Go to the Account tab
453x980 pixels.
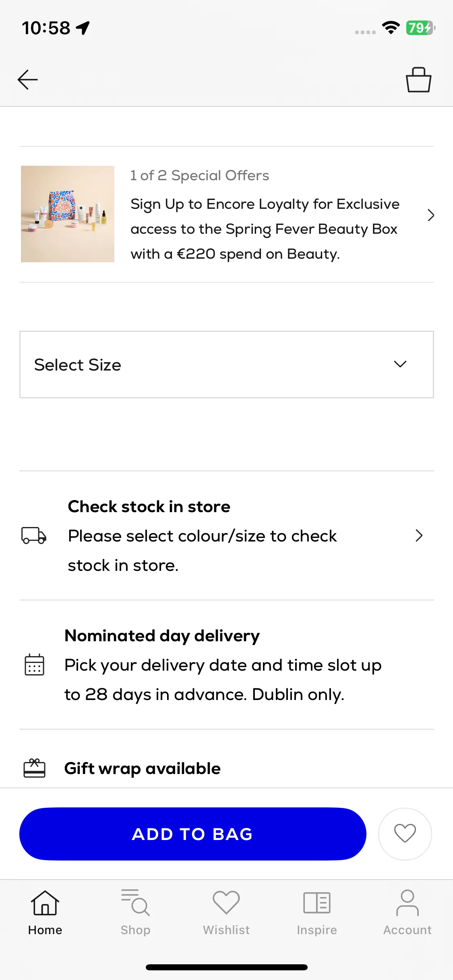407,912
